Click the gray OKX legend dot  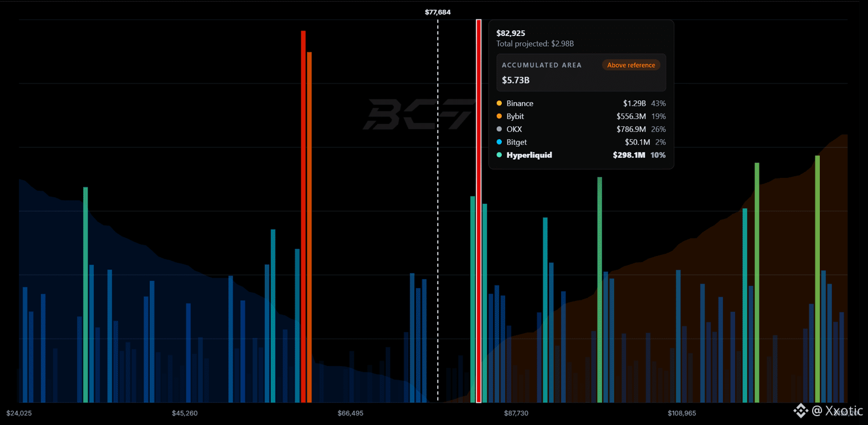tap(499, 129)
